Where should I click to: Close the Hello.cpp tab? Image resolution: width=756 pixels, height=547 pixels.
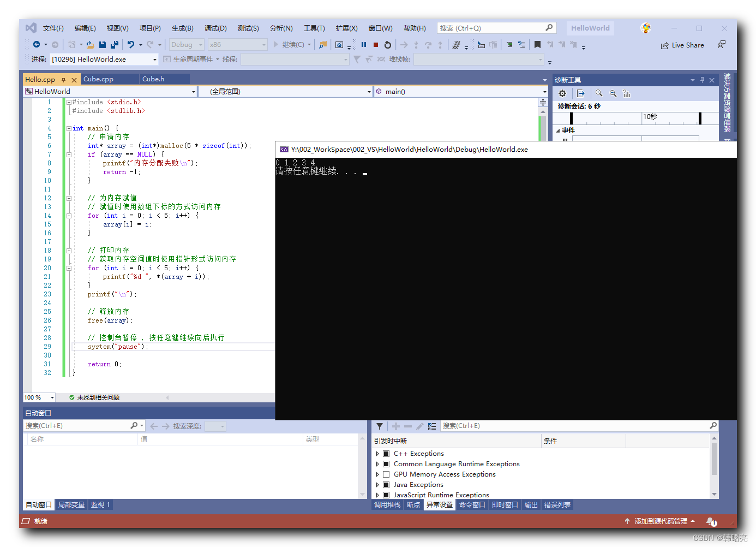[x=74, y=80]
